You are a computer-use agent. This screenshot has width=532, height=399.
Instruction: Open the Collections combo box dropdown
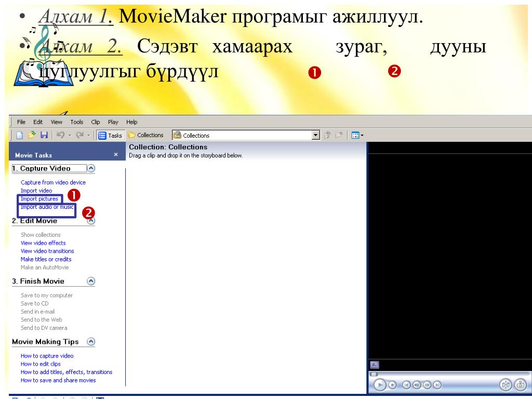pos(315,136)
